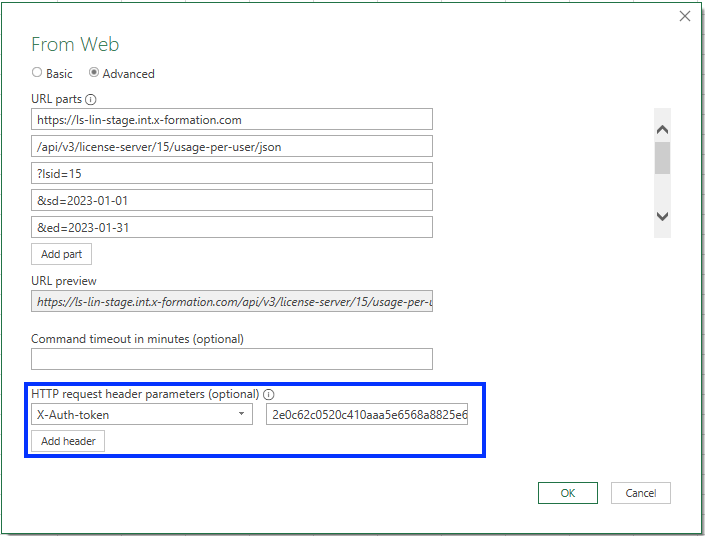
Task: Click the Command timeout in minutes field
Action: click(x=232, y=359)
